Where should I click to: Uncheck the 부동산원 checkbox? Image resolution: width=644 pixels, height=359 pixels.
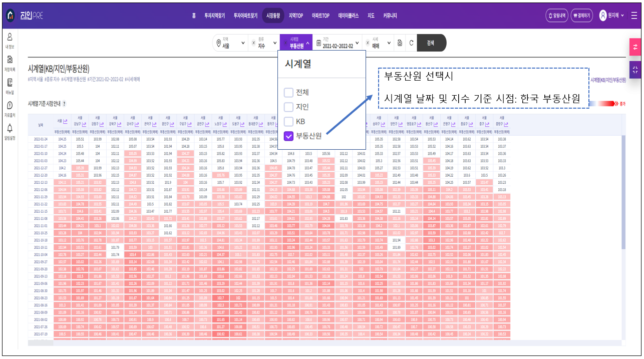288,136
